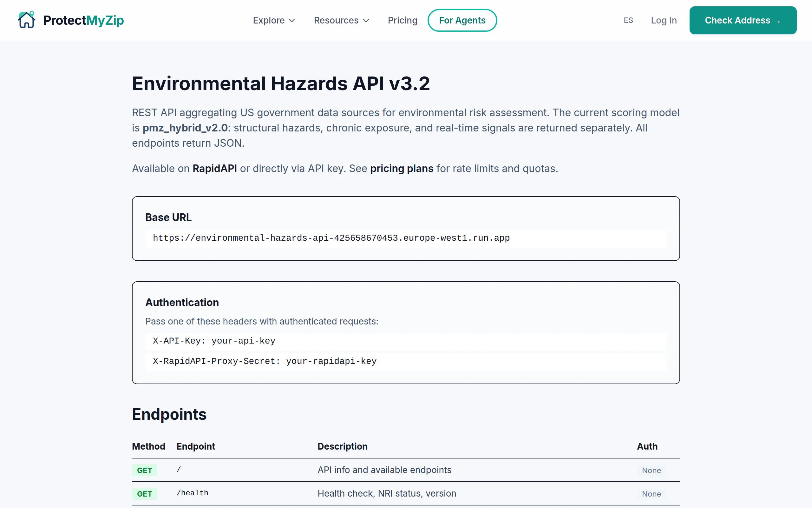Click the Resources chevron arrow
The image size is (812, 508).
[366, 21]
